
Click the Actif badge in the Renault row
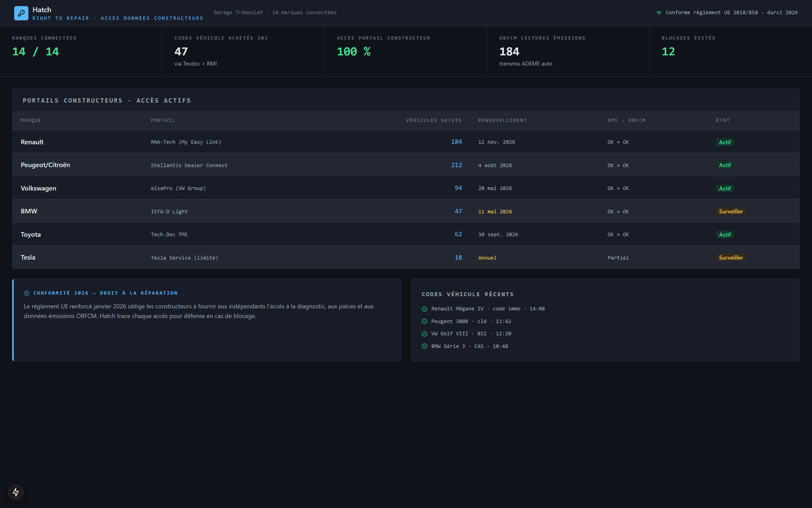(725, 142)
